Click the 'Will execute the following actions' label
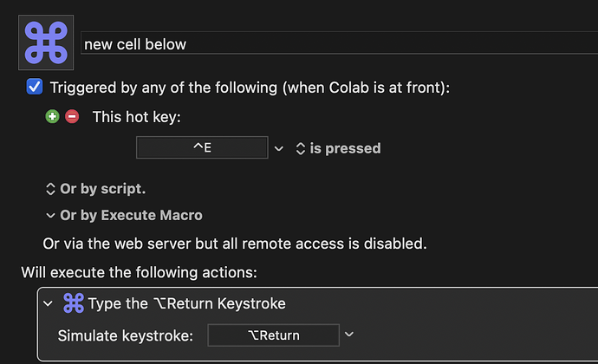Screen dimensions: 598x364 (x=140, y=272)
